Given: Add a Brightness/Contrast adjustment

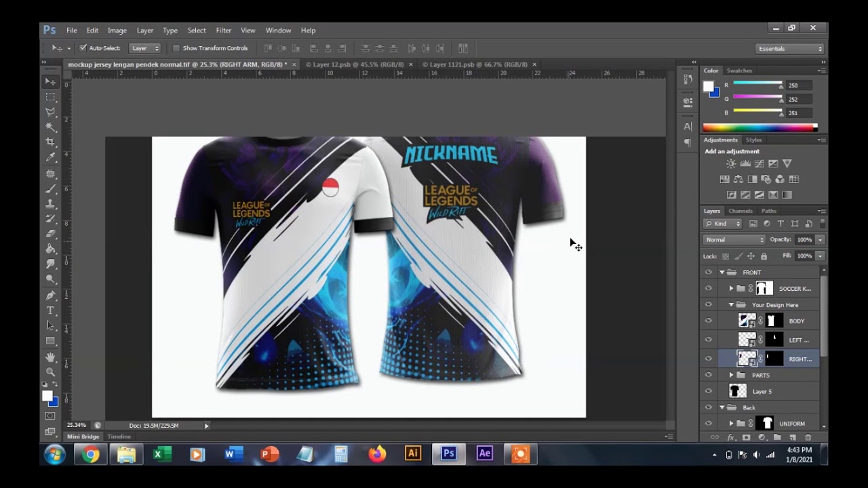Looking at the screenshot, I should tap(730, 163).
